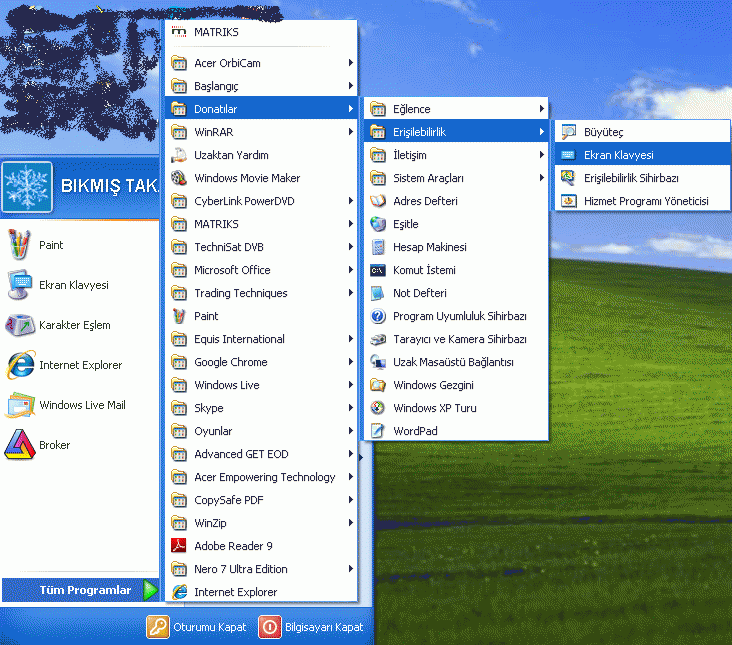This screenshot has width=732, height=645.
Task: Click the Büyüteç magnifier icon
Action: pos(568,132)
